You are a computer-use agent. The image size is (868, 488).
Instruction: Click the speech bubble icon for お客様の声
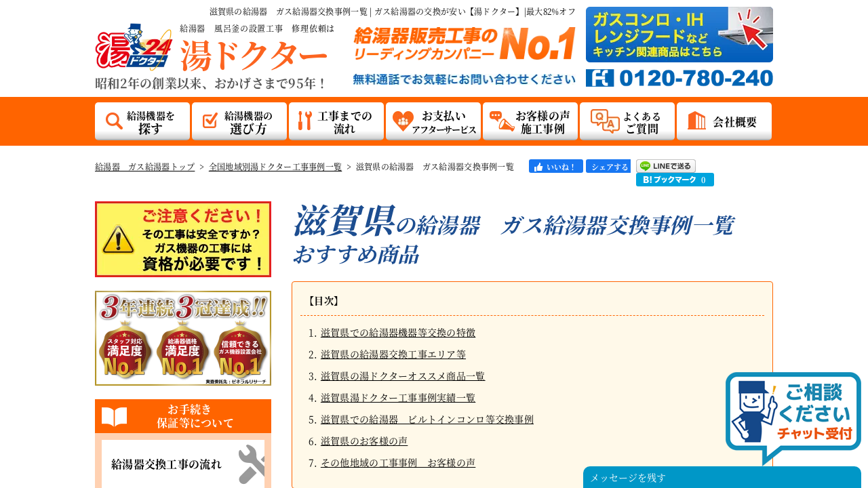[501, 121]
